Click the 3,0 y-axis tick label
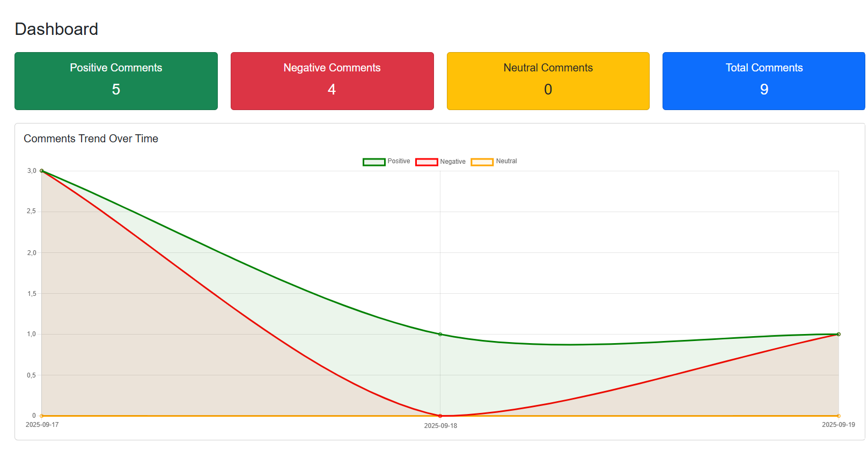Viewport: 868px width, 450px height. [32, 171]
